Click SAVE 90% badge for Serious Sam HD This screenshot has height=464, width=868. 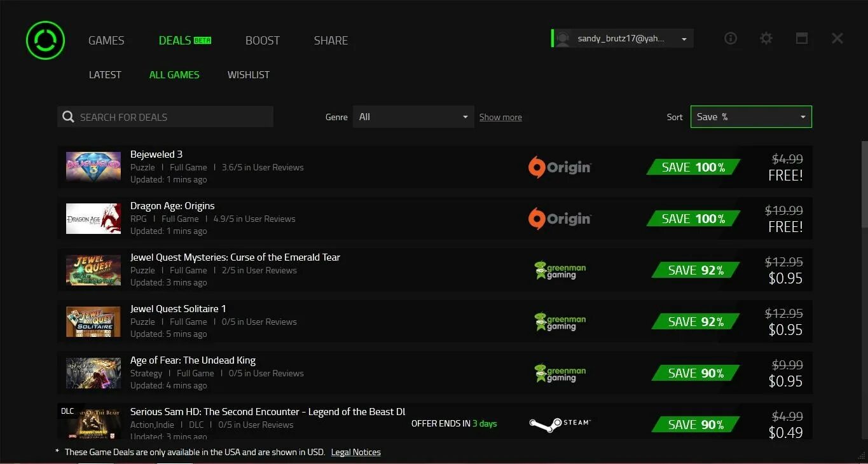click(x=696, y=425)
